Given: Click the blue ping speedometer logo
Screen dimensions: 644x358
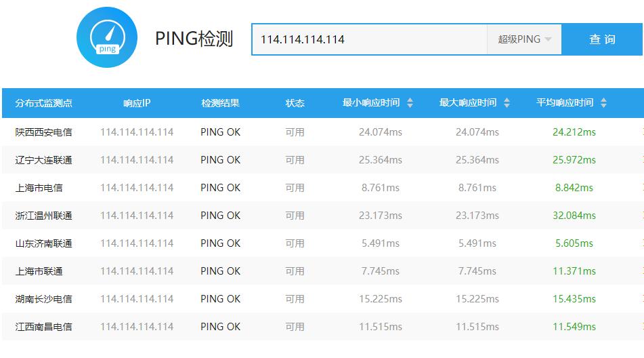Looking at the screenshot, I should pos(107,37).
